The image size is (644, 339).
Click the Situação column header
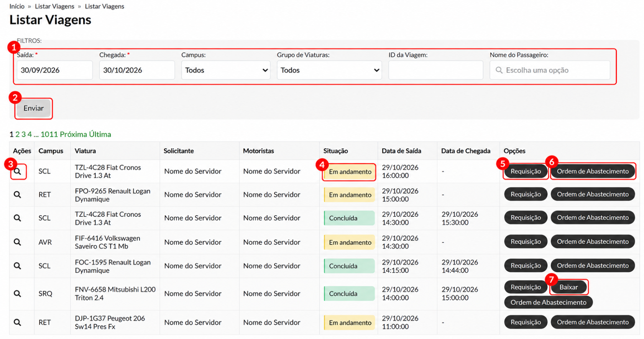pyautogui.click(x=335, y=151)
